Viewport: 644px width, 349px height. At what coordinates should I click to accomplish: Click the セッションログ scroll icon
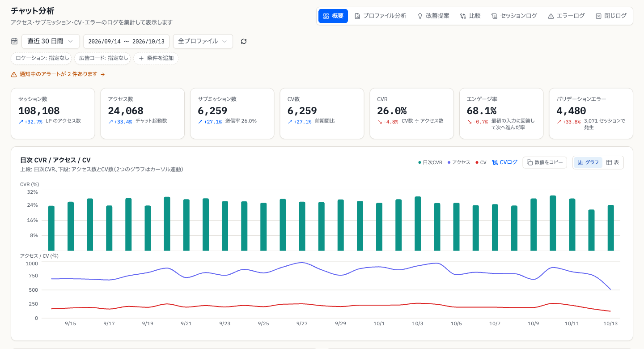pyautogui.click(x=494, y=16)
